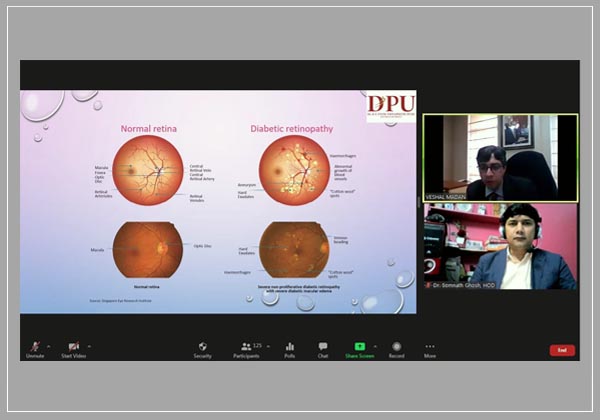
Task: Open the Security shield icon
Action: coord(203,347)
